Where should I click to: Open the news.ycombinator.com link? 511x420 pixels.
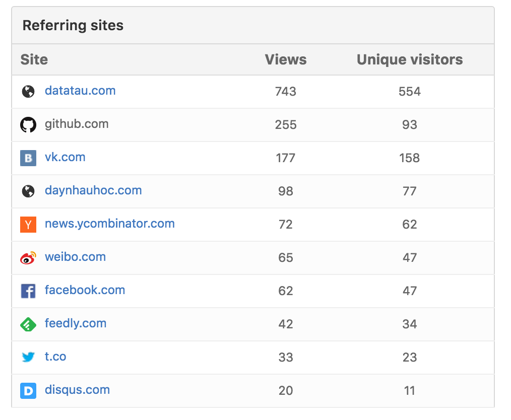click(110, 224)
